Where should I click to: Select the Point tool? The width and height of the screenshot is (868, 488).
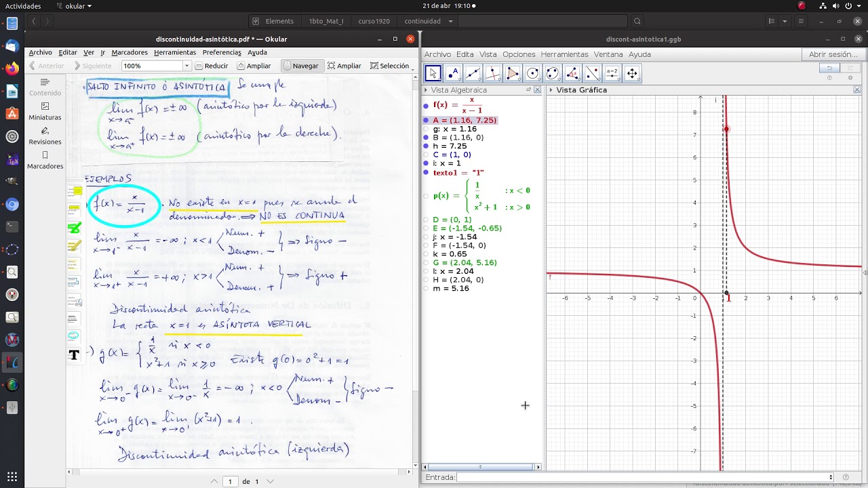coord(453,73)
